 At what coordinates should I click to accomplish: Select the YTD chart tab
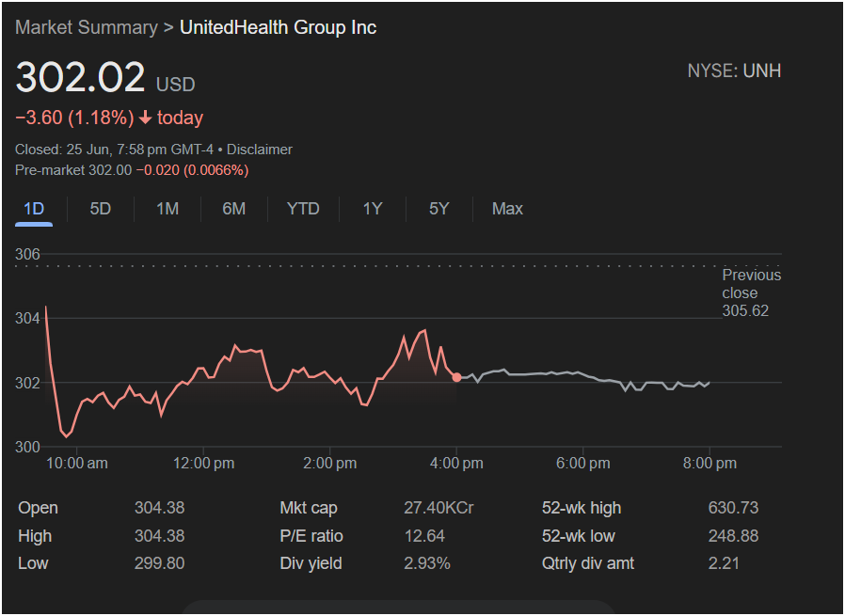coord(303,209)
